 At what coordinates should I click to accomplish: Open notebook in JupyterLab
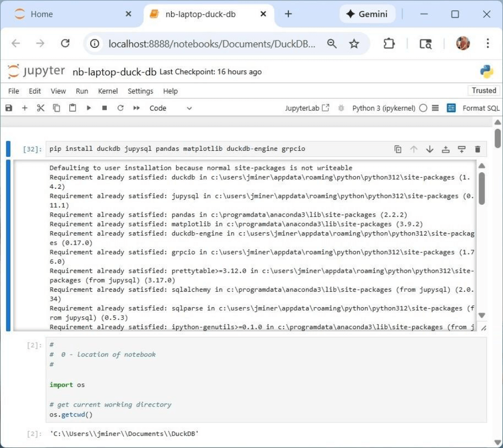[307, 108]
